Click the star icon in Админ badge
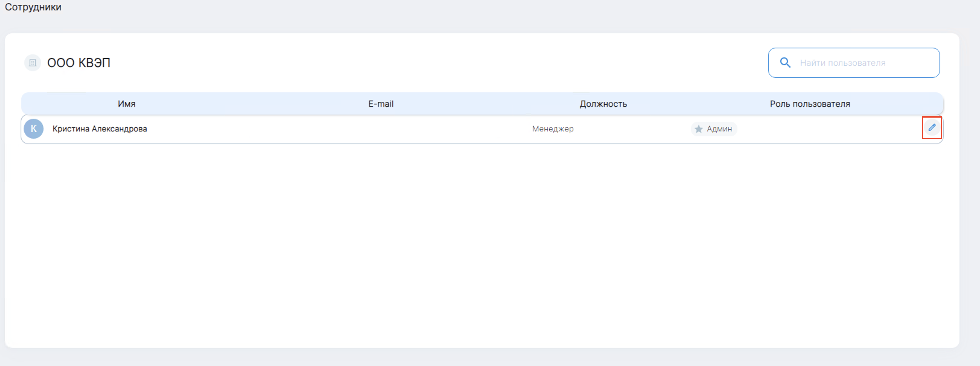Screen dimensions: 980x366 (x=698, y=129)
